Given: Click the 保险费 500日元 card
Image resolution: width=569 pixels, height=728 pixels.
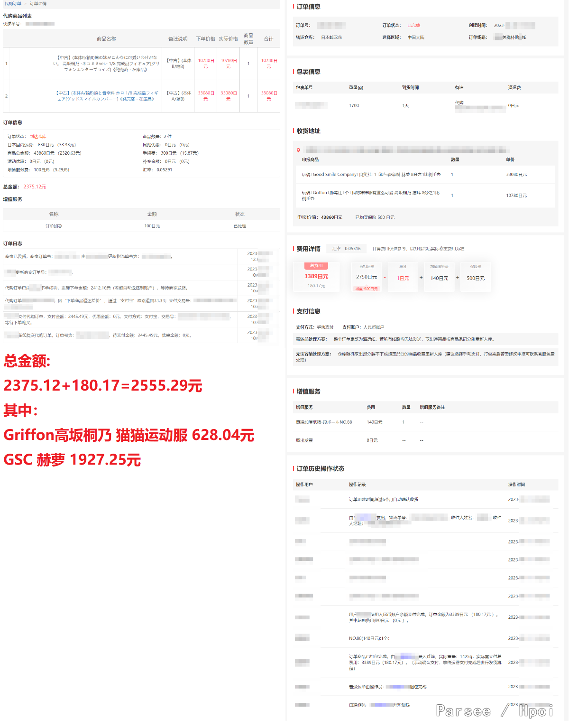Looking at the screenshot, I should (x=476, y=278).
